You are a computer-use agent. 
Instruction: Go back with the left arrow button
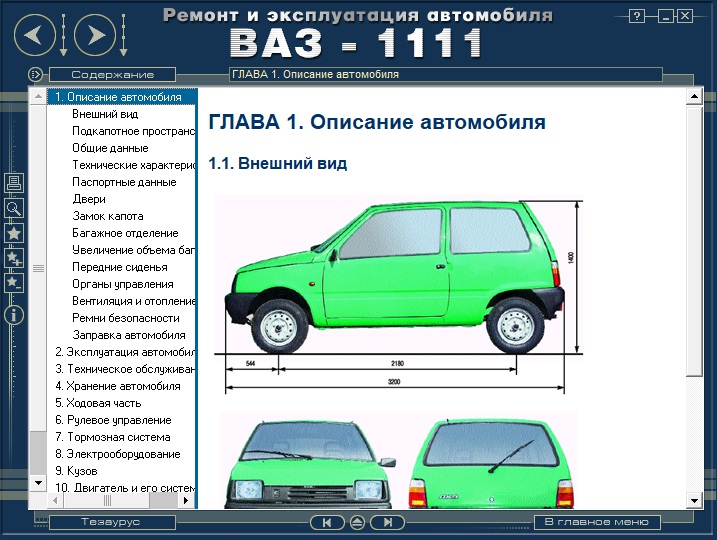coord(35,35)
